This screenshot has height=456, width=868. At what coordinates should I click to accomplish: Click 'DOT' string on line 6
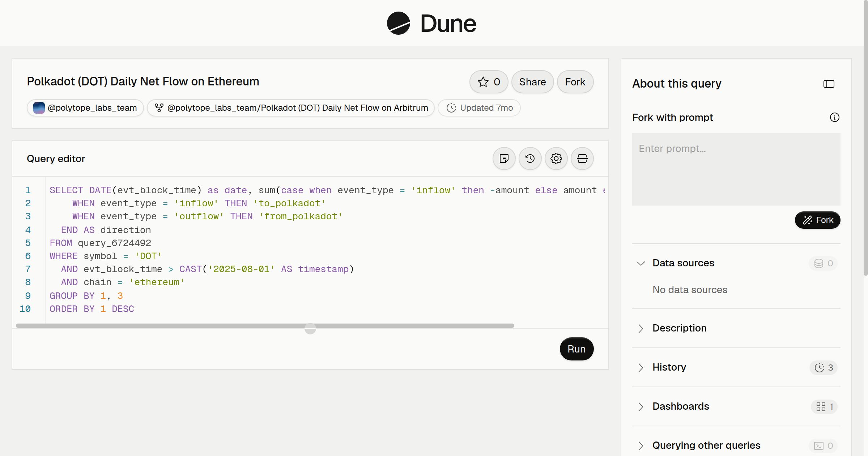coord(148,256)
